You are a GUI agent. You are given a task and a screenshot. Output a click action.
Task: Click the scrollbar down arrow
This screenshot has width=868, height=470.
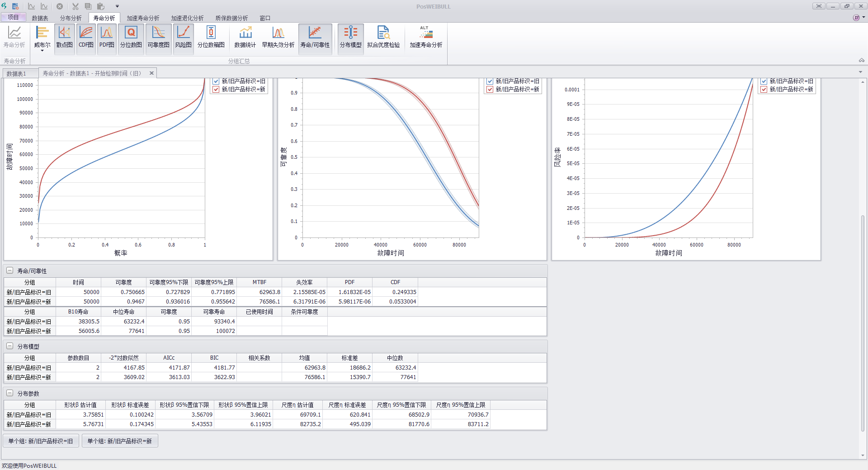[x=863, y=456]
